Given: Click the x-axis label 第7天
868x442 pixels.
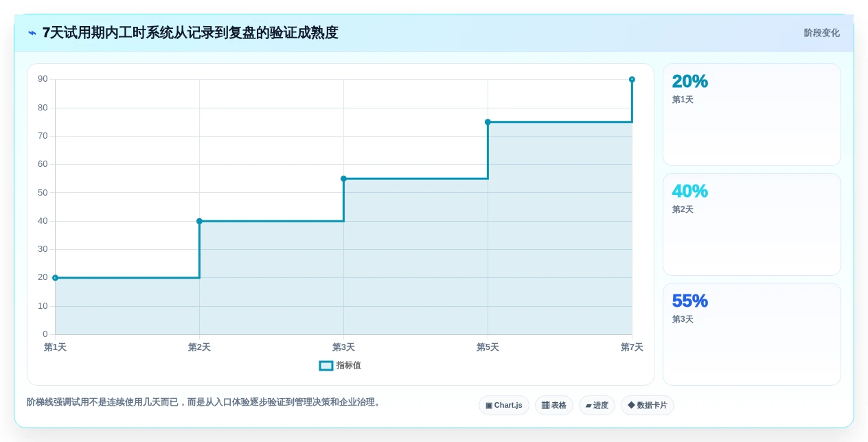Looking at the screenshot, I should point(632,347).
